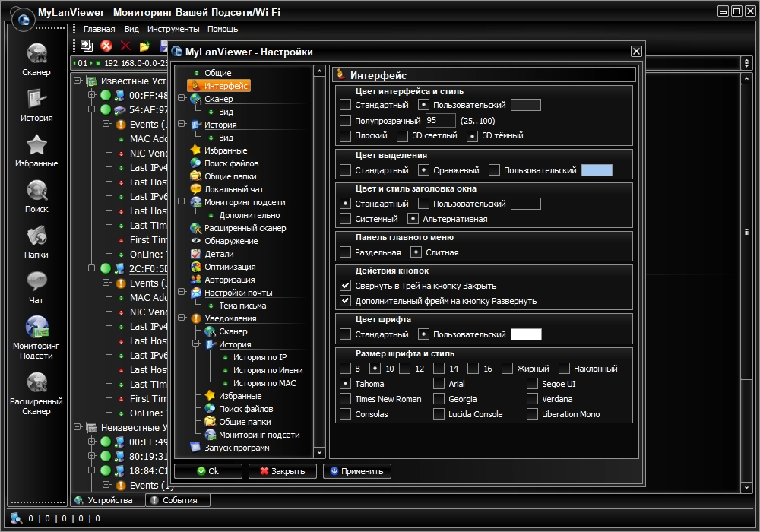This screenshot has width=760, height=532.
Task: Collapse the Мониторинг подсети settings node
Action: click(x=182, y=203)
